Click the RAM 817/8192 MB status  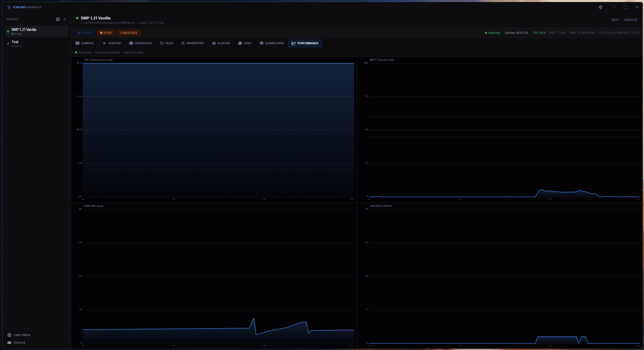(582, 33)
